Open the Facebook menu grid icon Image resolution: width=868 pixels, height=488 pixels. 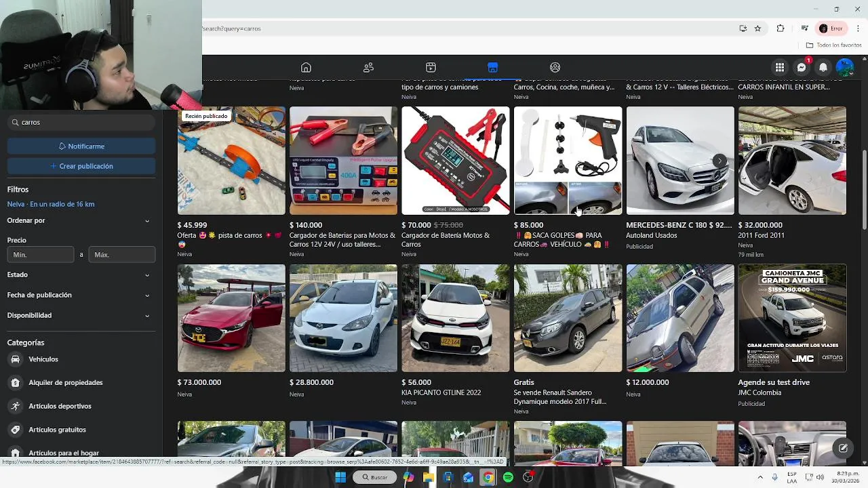[x=780, y=67]
